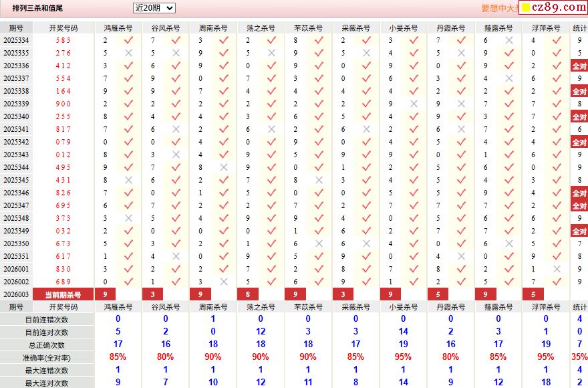The height and width of the screenshot is (388, 588).
Task: Click the 排列三杀和值尾 page title
Action: click(37, 8)
